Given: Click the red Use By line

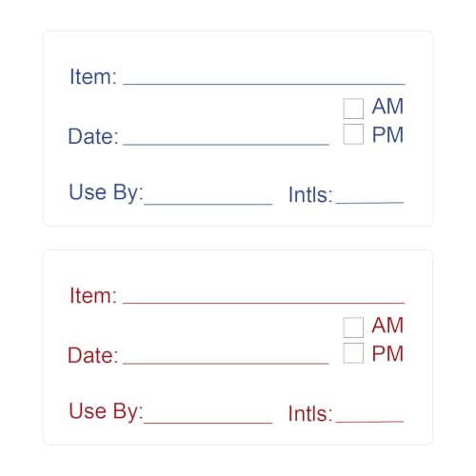Looking at the screenshot, I should 208,423.
